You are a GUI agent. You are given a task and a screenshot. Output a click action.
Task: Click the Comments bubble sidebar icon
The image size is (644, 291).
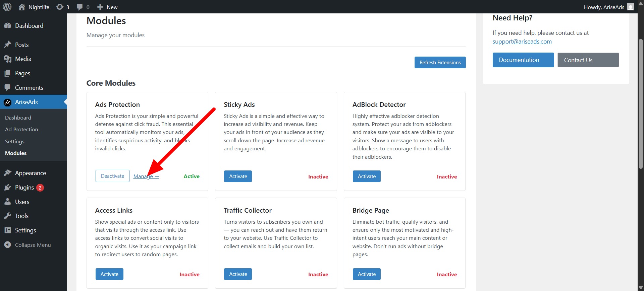8,87
